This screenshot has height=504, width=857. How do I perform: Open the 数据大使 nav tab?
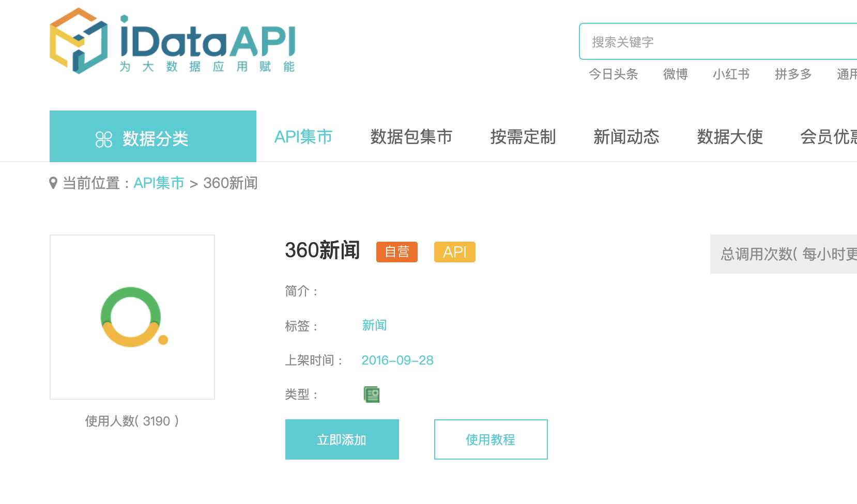pyautogui.click(x=730, y=137)
